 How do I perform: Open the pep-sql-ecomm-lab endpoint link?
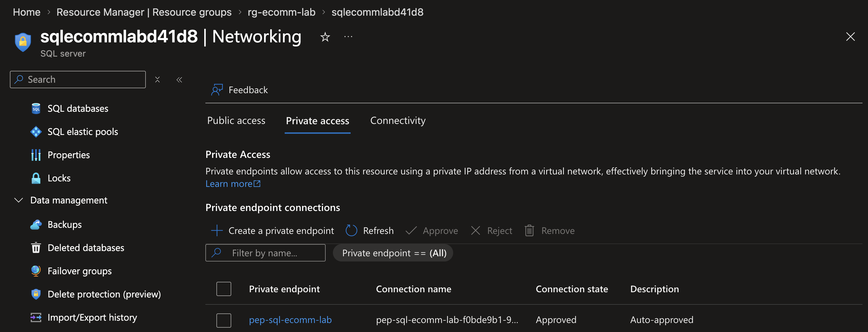coord(290,320)
